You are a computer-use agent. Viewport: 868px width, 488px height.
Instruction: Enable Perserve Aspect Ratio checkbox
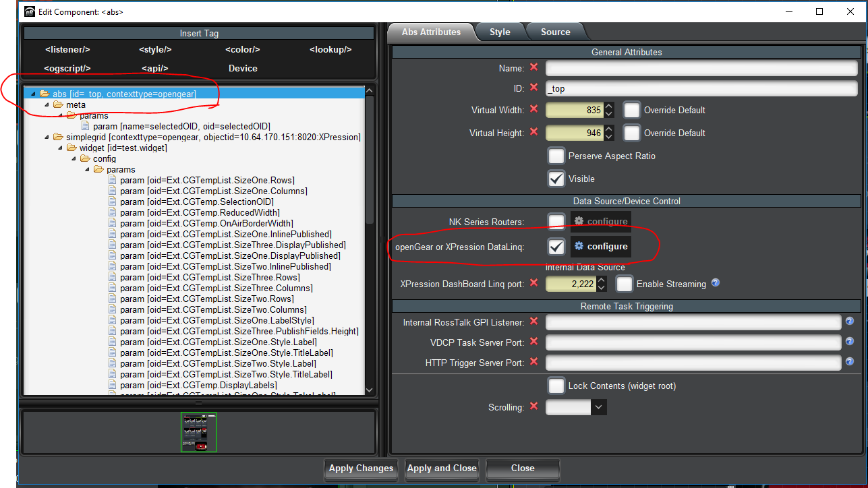pos(556,156)
